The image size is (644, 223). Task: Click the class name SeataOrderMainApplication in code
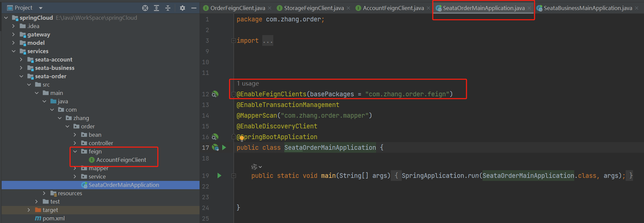coord(330,147)
